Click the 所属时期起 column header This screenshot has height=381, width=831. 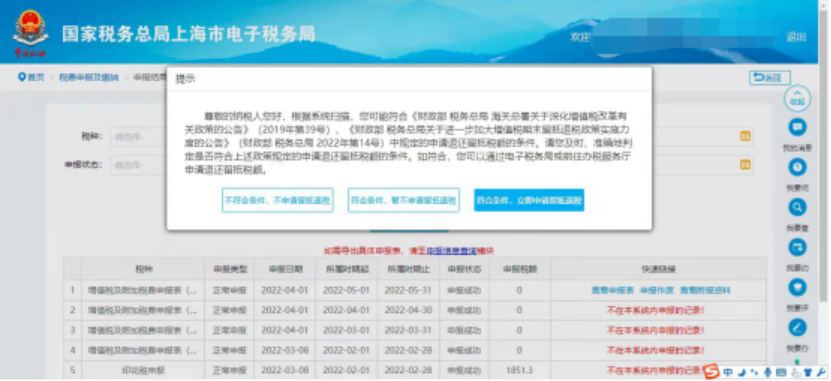click(348, 269)
